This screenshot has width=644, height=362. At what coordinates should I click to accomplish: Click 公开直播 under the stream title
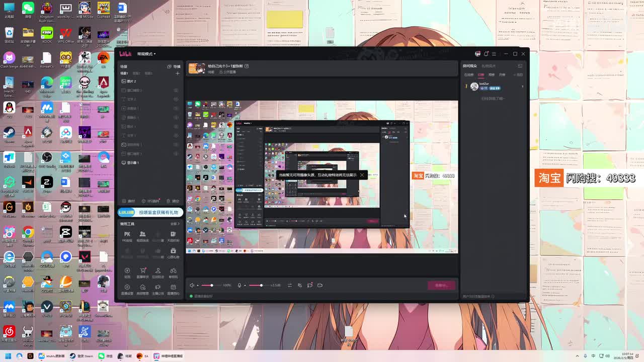[229, 72]
